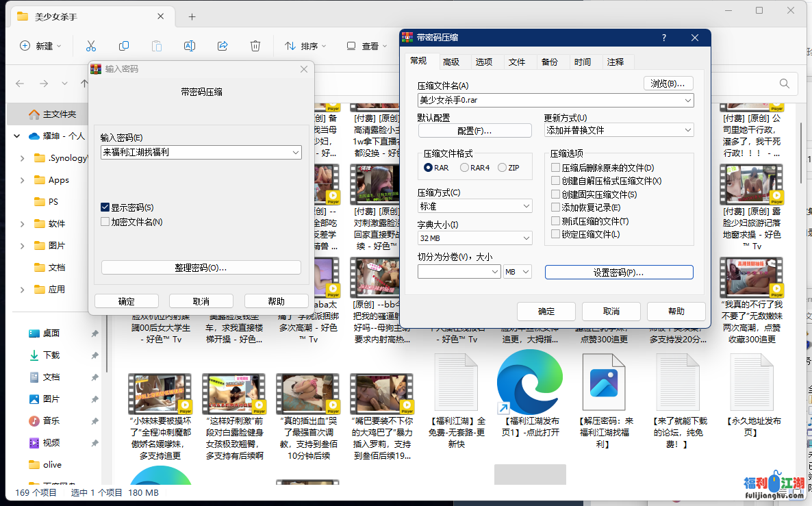Screen dimensions: 812x506
Task: Open the 更新方式 dropdown showing 添加并替换文件
Action: point(618,129)
